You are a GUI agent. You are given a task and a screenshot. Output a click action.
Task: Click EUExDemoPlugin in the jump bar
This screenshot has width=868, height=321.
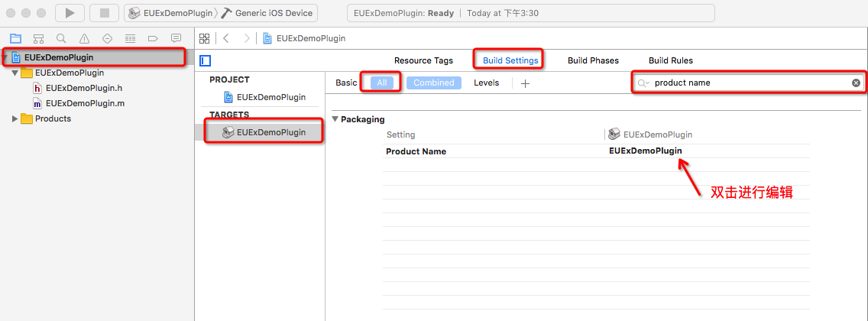[311, 38]
